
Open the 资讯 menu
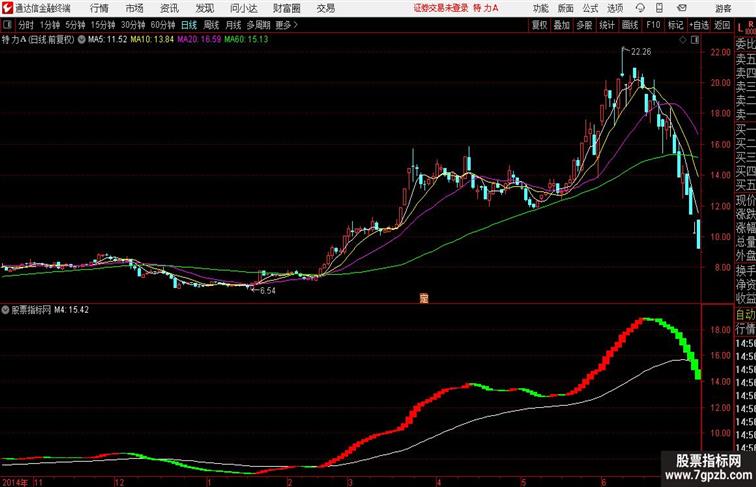coord(169,8)
